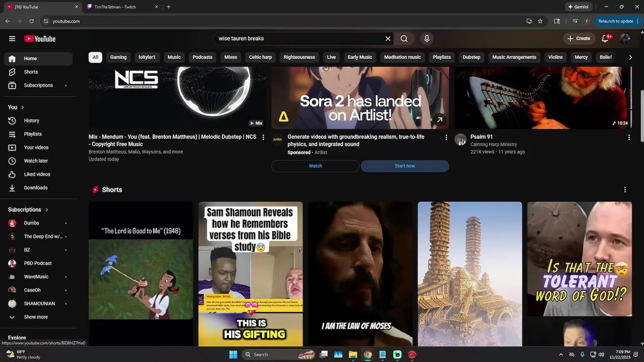The image size is (644, 362).
Task: Open the Psalm 91 harp thumbnail
Action: 543,98
